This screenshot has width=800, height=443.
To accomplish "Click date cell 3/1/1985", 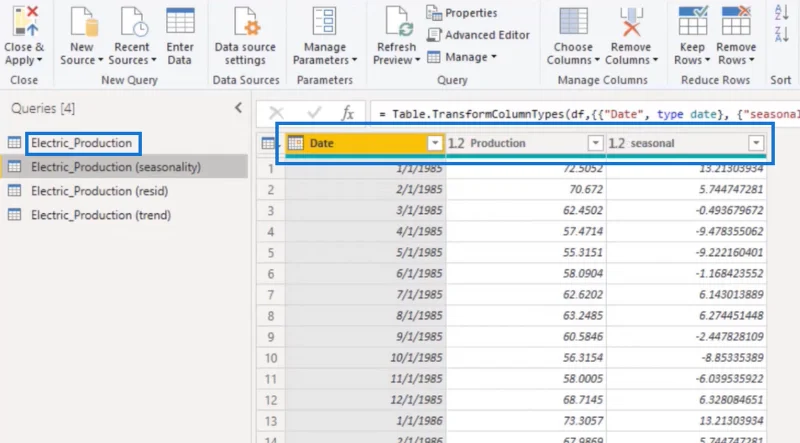I will [x=365, y=210].
